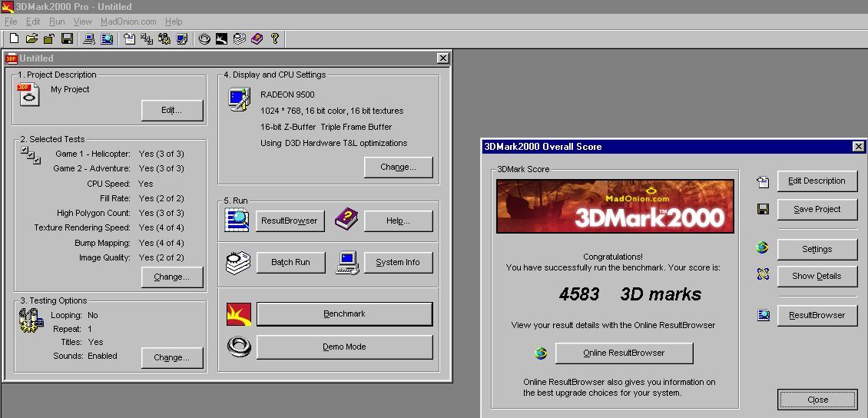Click the Display and CPU monitor icon
The width and height of the screenshot is (868, 418).
coord(239,99)
